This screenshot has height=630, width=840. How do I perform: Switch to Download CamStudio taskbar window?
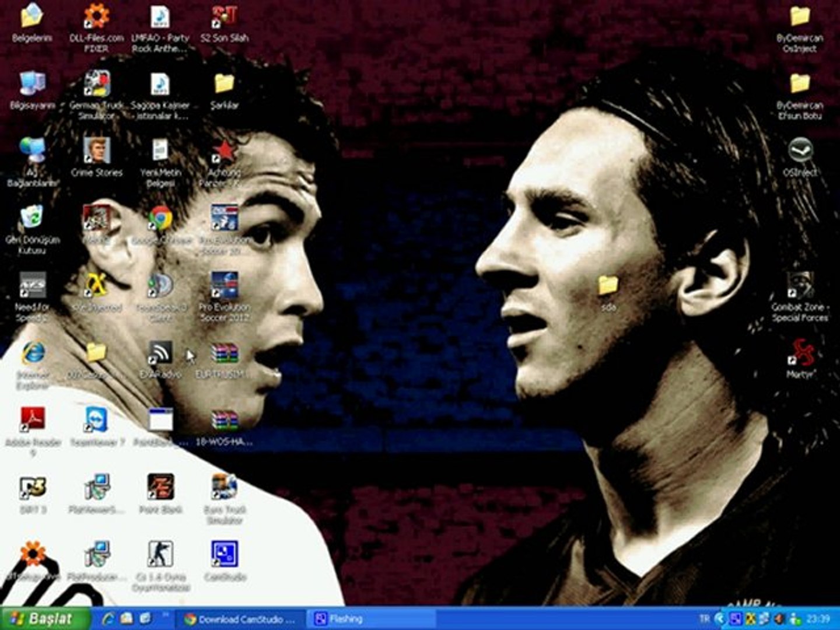click(x=240, y=619)
